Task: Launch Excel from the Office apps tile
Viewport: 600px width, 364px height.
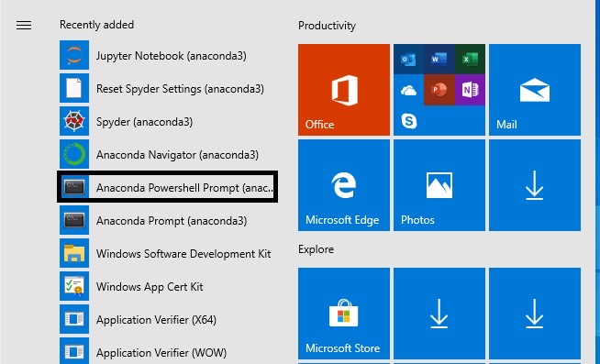Action: coord(470,60)
